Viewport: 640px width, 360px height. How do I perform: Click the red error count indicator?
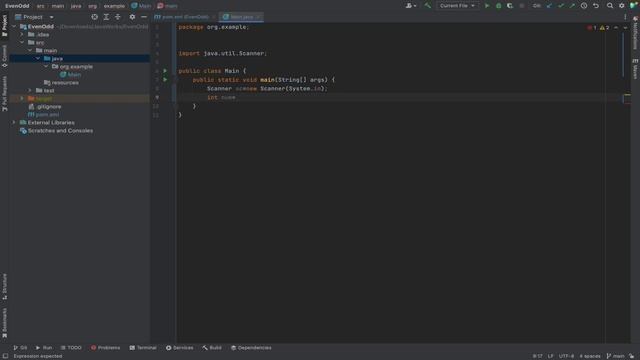click(592, 28)
